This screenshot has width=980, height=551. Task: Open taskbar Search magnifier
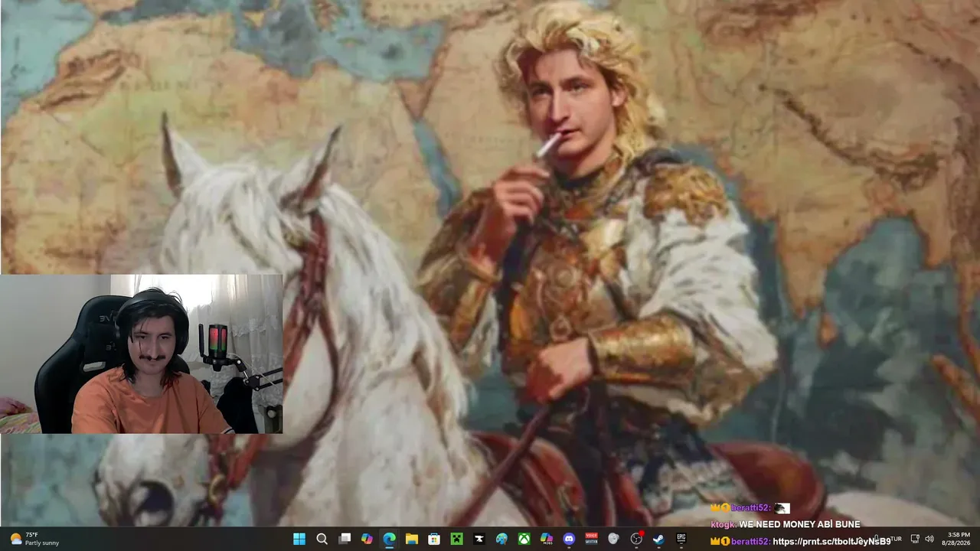(x=322, y=539)
